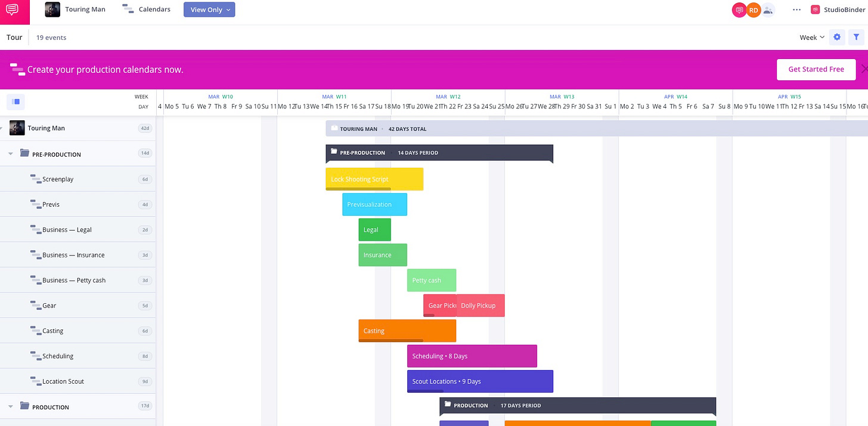868x426 pixels.
Task: Click the yellow Lock Shooting Script bar
Action: coord(374,179)
